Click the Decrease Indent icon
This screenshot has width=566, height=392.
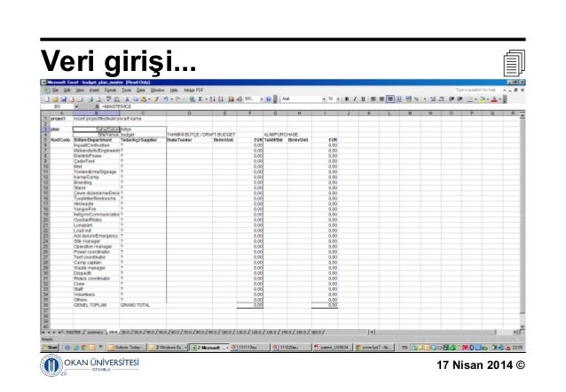tap(452, 99)
